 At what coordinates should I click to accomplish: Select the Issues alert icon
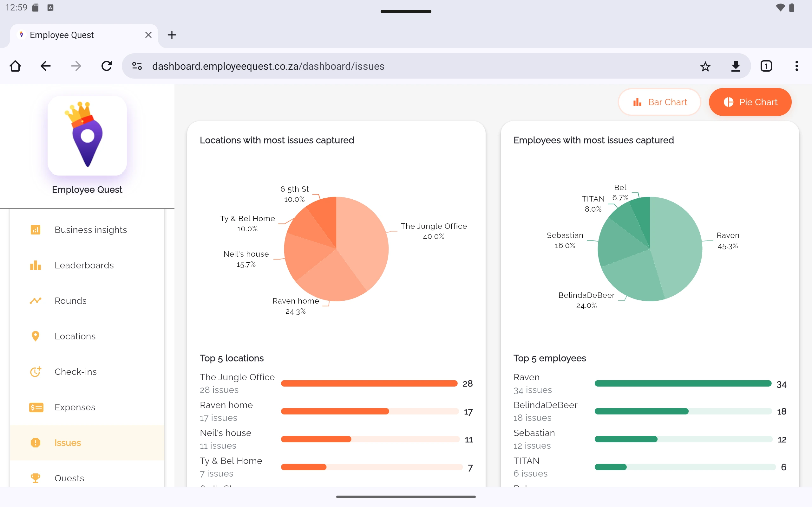(36, 443)
